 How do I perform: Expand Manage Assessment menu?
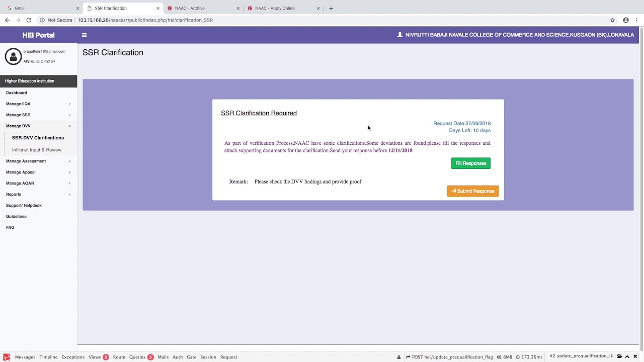[x=38, y=161]
